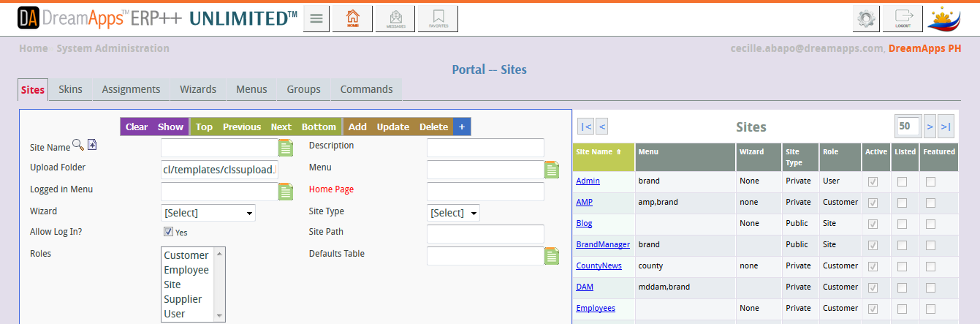The width and height of the screenshot is (980, 324).
Task: Toggle Featured checkbox in Admin row
Action: (x=930, y=181)
